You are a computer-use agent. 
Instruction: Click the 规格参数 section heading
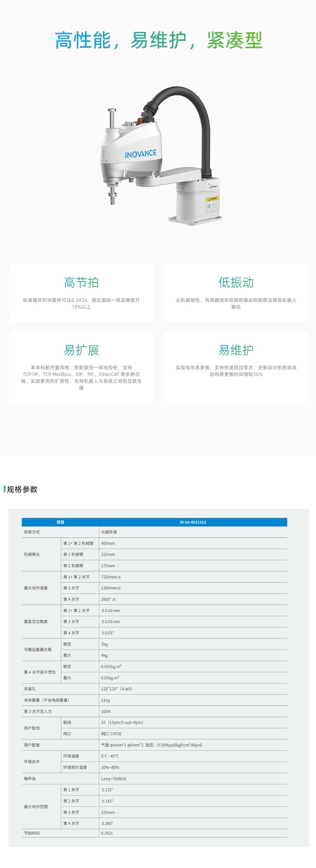click(x=22, y=489)
